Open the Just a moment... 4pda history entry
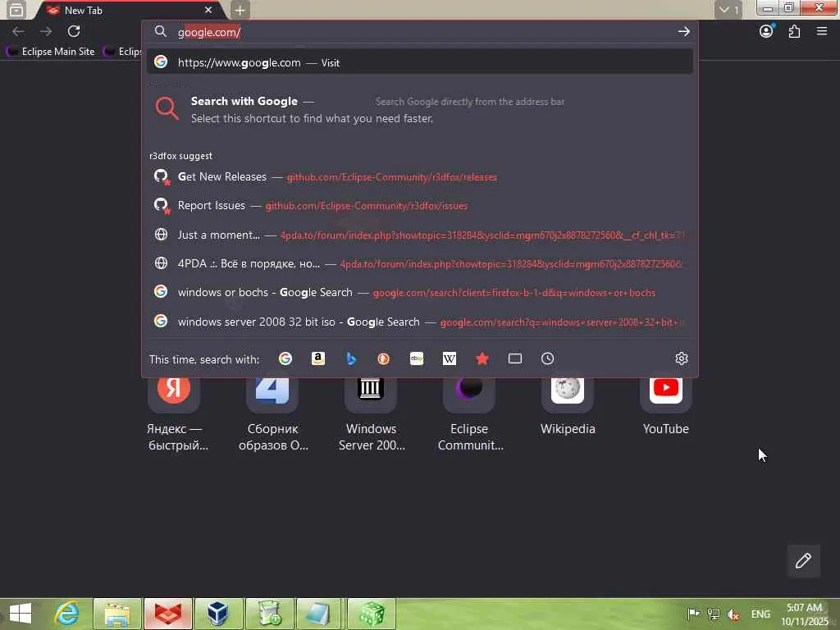Screen dimensions: 840x630 [x=419, y=235]
